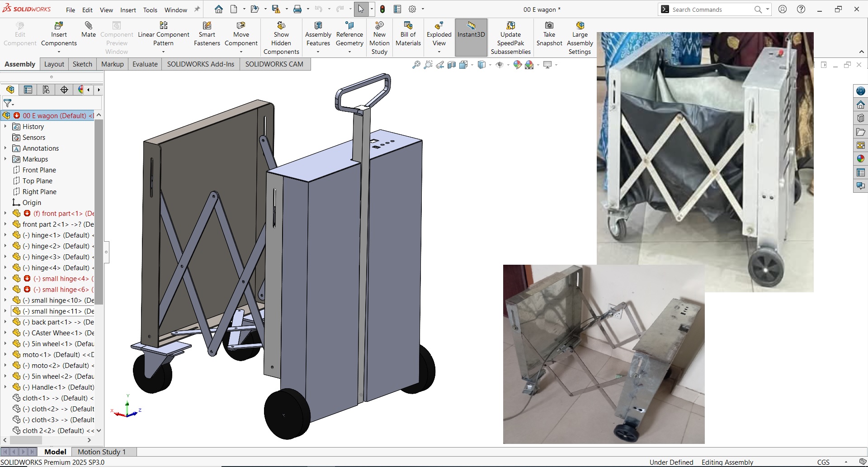
Task: Open the DimXpertManager tab icon
Action: click(x=64, y=90)
